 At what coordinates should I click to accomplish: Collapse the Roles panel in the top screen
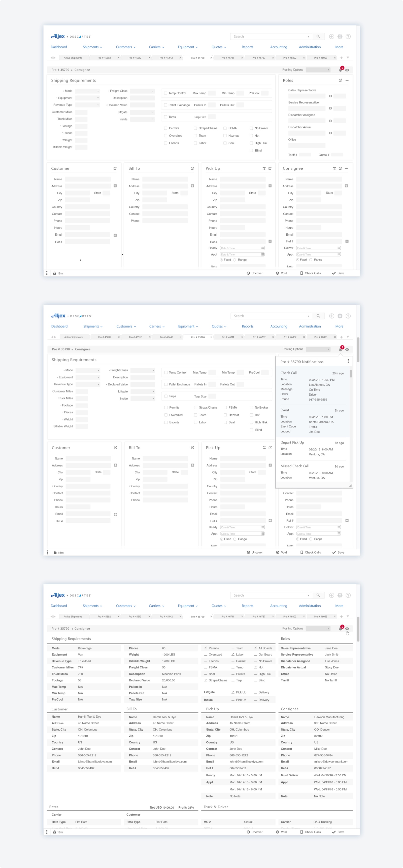(347, 80)
